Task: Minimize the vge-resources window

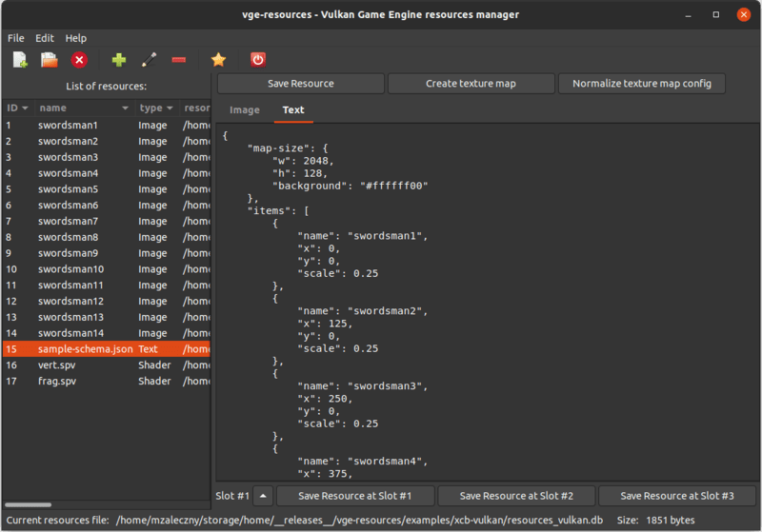Action: 688,15
